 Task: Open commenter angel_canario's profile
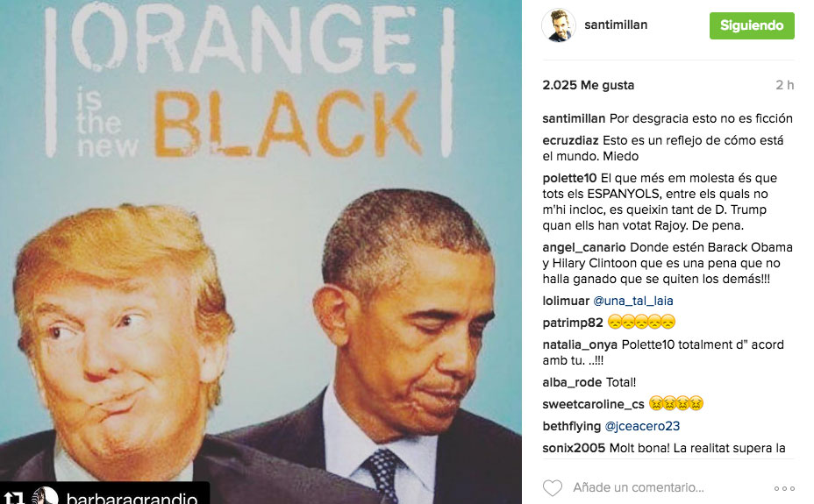pos(584,248)
